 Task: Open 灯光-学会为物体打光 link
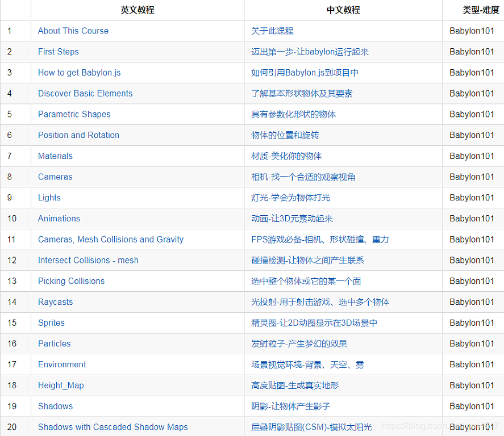pos(290,198)
